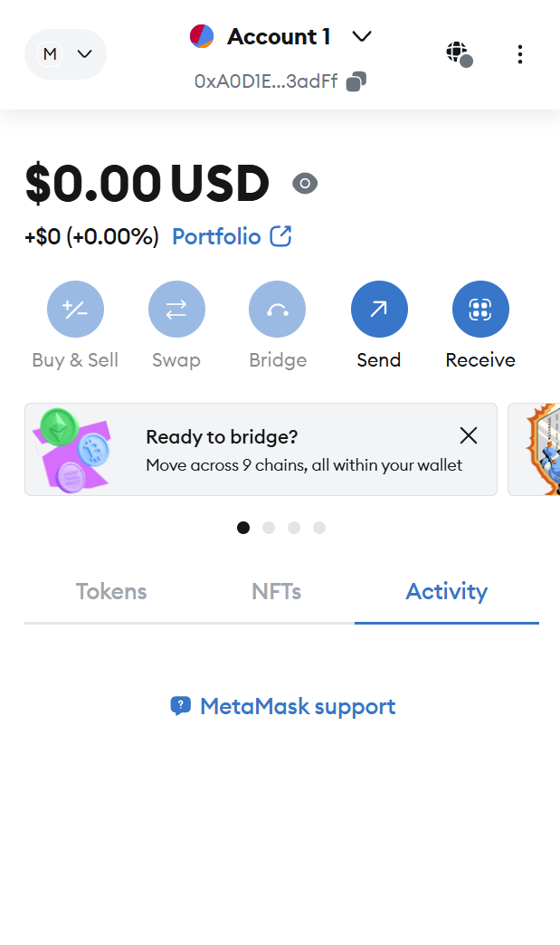Click the partially visible next banner card

pyautogui.click(x=535, y=450)
